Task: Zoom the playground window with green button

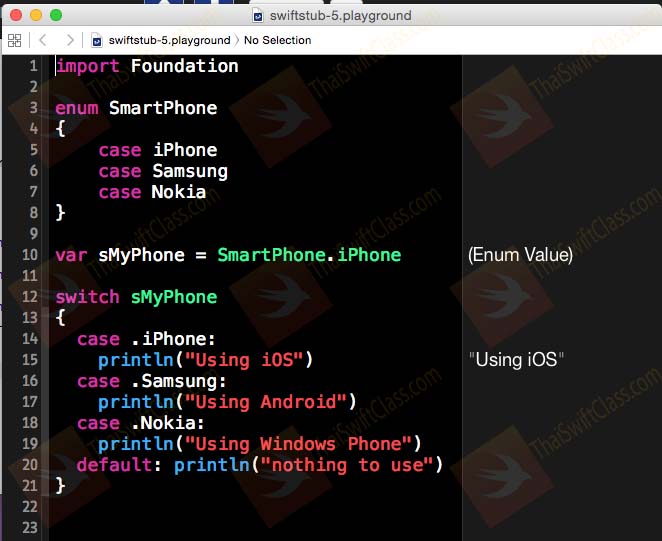Action: 56,15
